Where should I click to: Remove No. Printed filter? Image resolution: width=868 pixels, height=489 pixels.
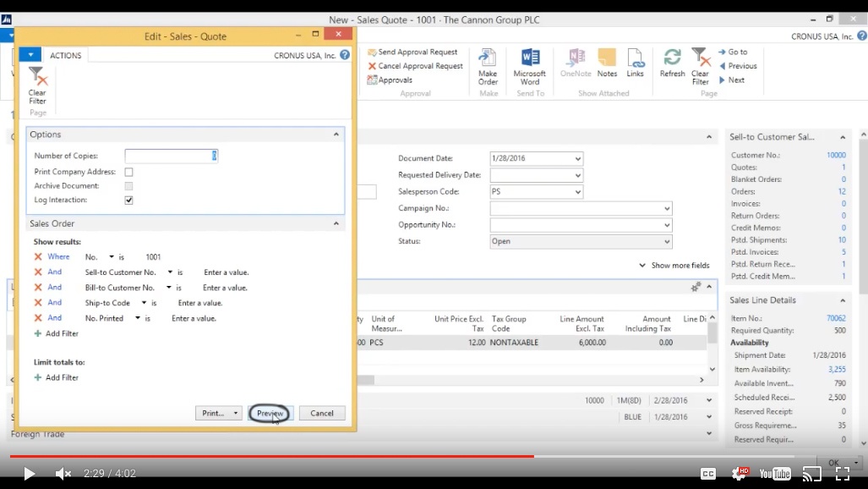coord(38,318)
